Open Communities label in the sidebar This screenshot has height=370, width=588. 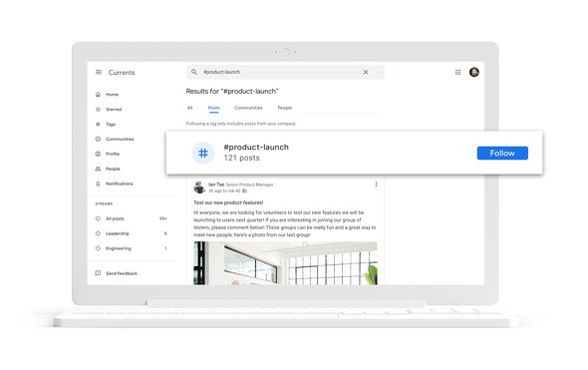click(x=120, y=139)
